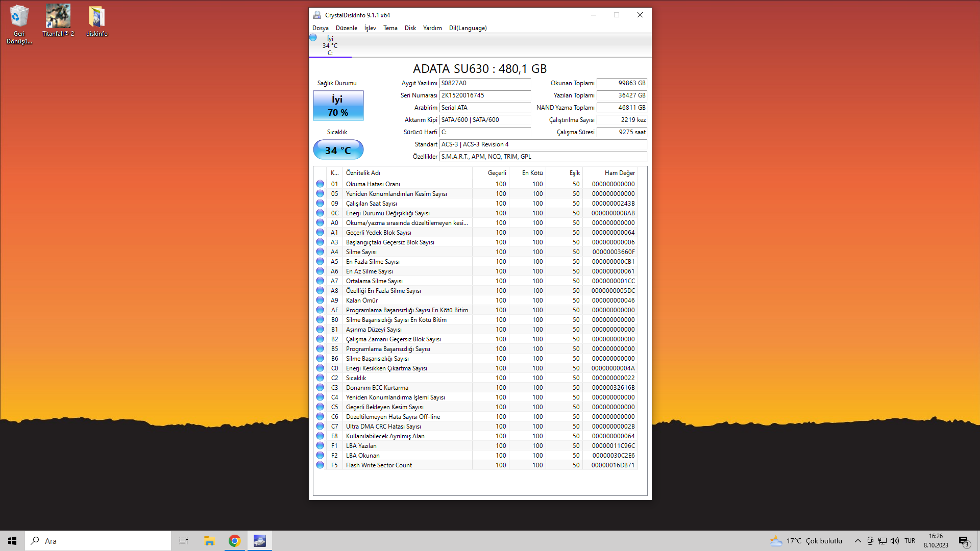Click the Task View taskbar icon
This screenshot has height=551, width=980.
click(184, 541)
